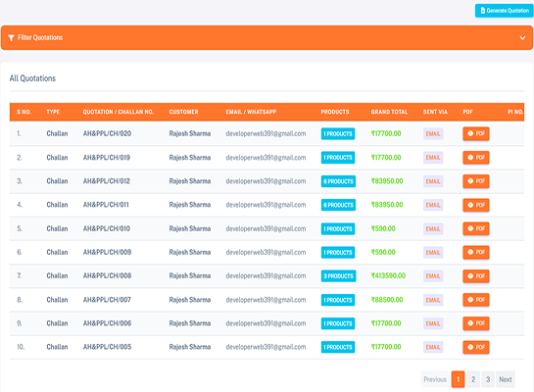Image resolution: width=534 pixels, height=392 pixels.
Task: Open PDF for challan AH&PPL/CH/008
Action: pos(476,275)
